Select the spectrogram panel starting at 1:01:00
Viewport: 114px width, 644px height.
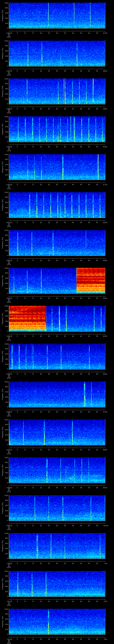(x=57, y=584)
